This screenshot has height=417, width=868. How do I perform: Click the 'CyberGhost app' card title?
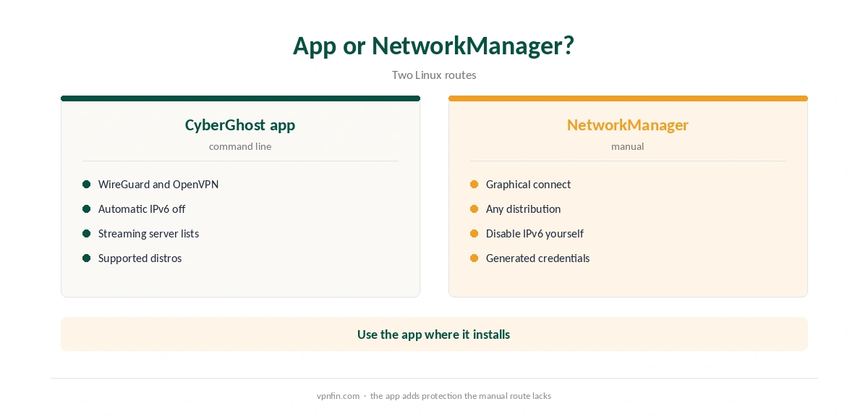[240, 125]
